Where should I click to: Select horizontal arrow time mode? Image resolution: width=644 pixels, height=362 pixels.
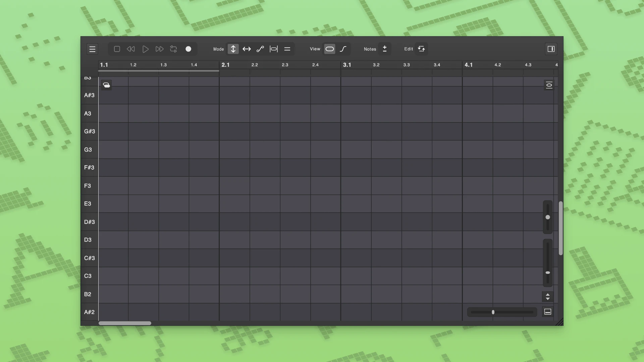247,49
